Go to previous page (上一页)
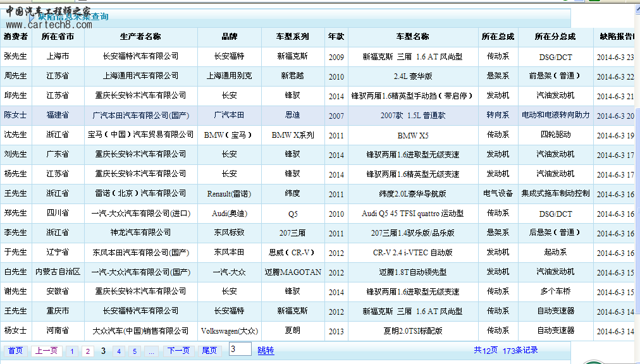 click(46, 351)
